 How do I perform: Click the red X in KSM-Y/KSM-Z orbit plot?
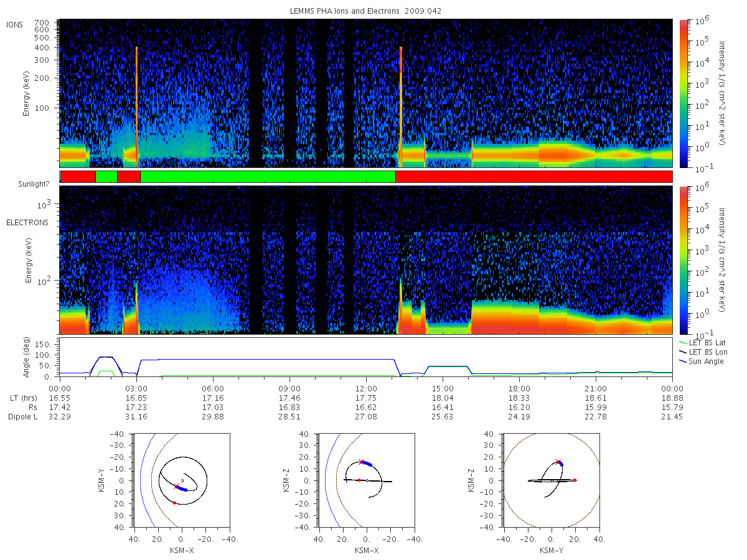click(558, 462)
